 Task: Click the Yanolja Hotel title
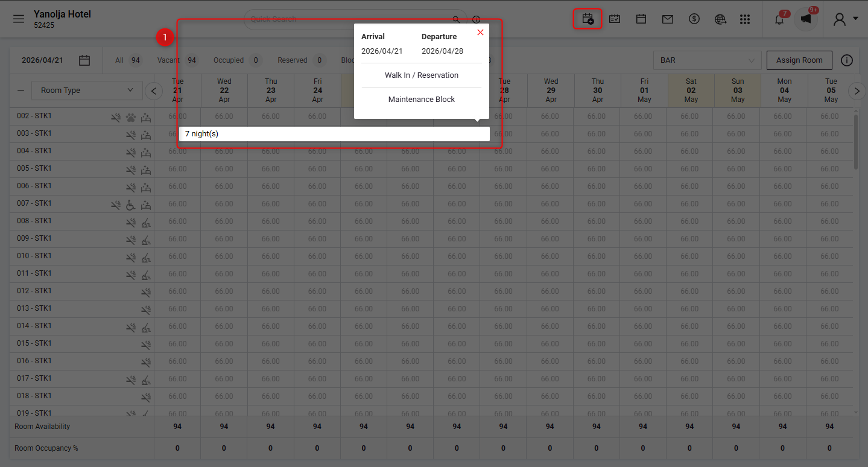click(x=62, y=14)
